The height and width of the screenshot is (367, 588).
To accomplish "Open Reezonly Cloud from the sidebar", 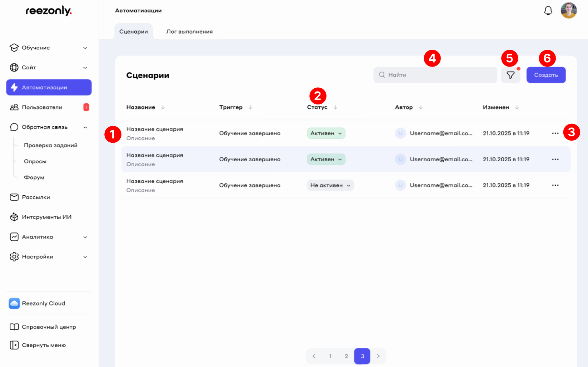I will coord(43,303).
